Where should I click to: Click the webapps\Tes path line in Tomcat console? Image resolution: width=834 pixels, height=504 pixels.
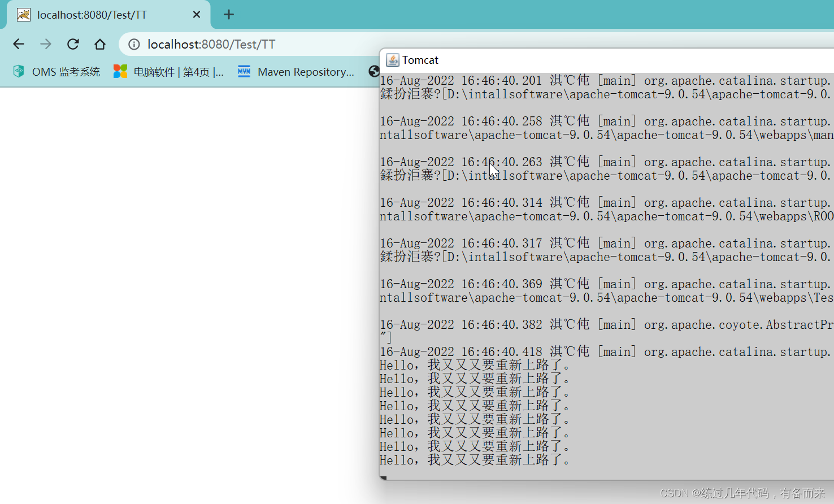click(606, 298)
